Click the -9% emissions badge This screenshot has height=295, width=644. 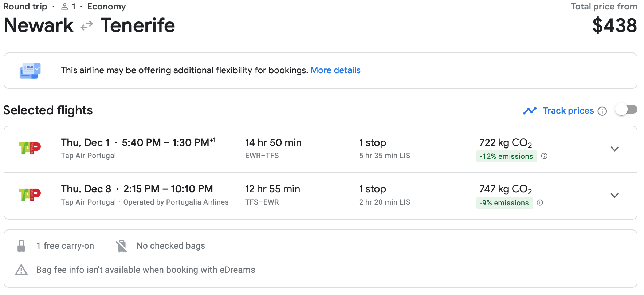coord(504,203)
